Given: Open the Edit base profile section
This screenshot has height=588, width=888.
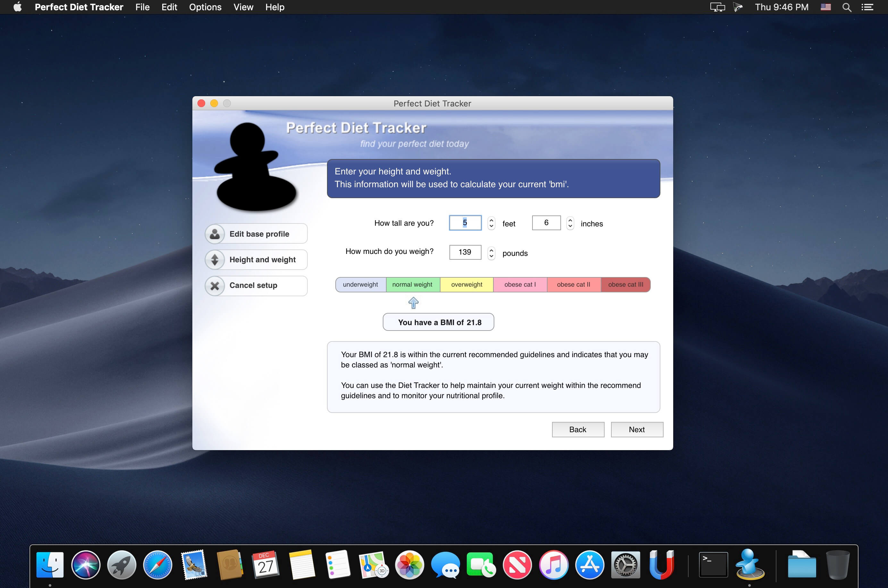Looking at the screenshot, I should point(256,234).
